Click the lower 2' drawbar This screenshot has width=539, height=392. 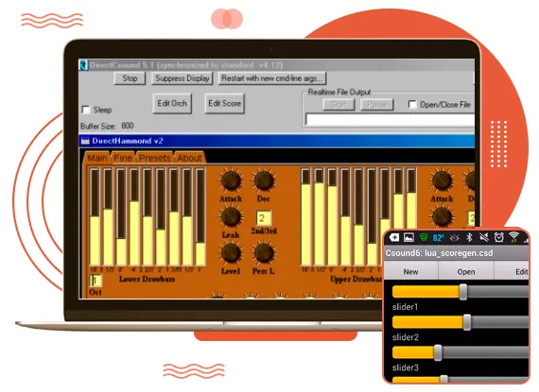[x=161, y=217]
